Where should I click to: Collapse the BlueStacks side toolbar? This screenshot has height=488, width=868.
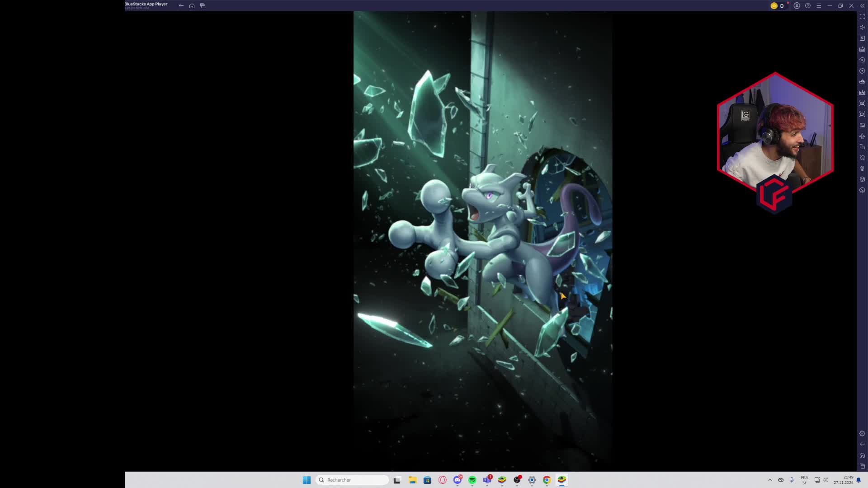point(862,6)
